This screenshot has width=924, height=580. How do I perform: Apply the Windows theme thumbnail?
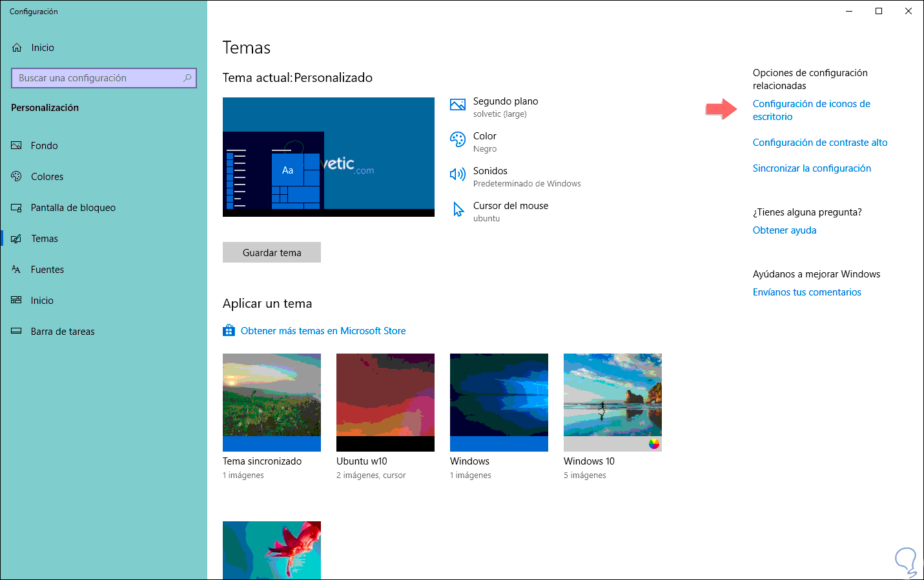(499, 403)
